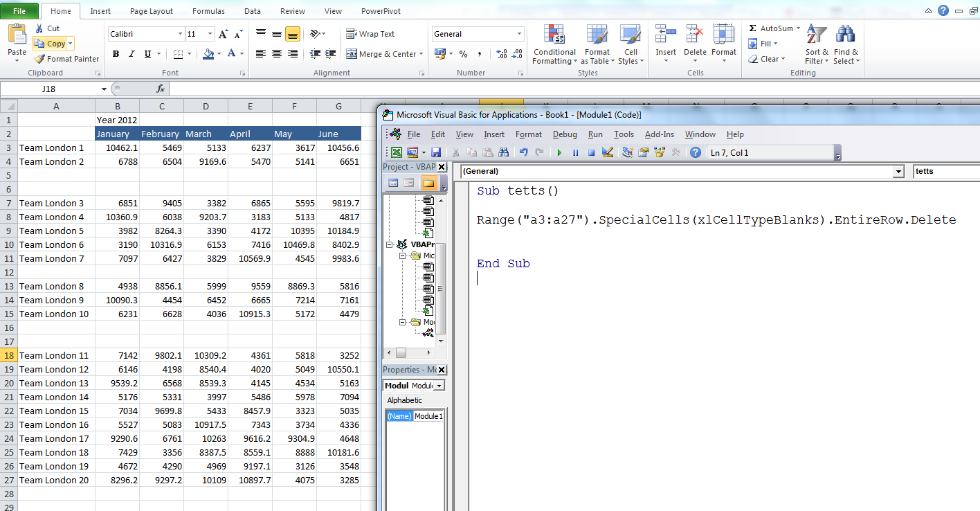Click the Fill Color bucket swatch
The image size is (980, 511).
coord(208,54)
